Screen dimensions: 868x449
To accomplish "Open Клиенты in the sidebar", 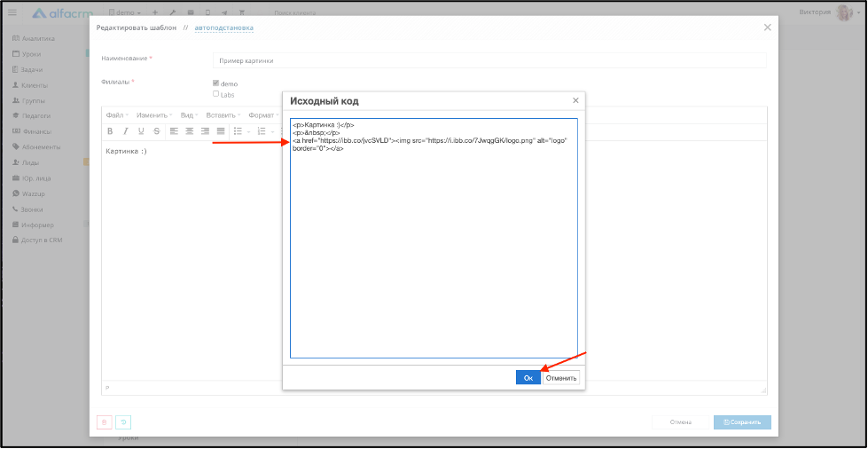I will click(30, 85).
